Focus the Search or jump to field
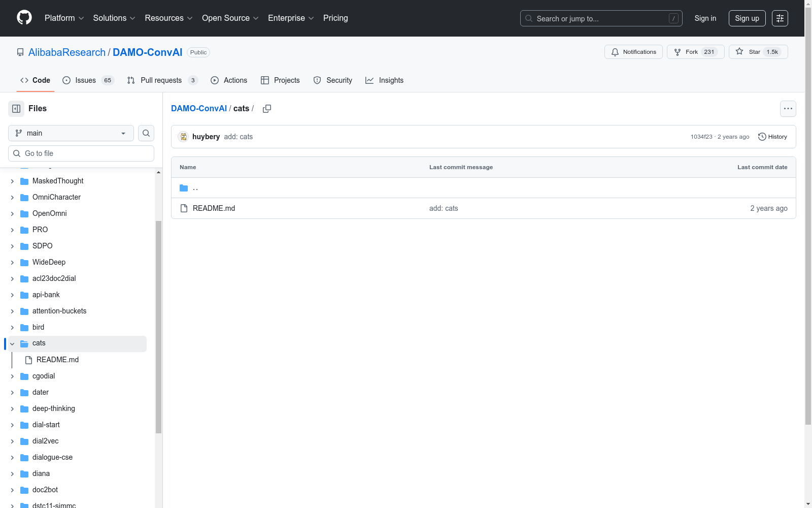This screenshot has width=812, height=508. [601, 18]
